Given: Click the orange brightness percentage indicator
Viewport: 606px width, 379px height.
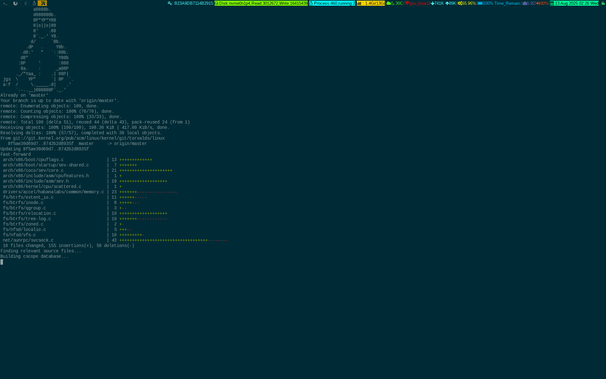Looking at the screenshot, I should 542,3.
